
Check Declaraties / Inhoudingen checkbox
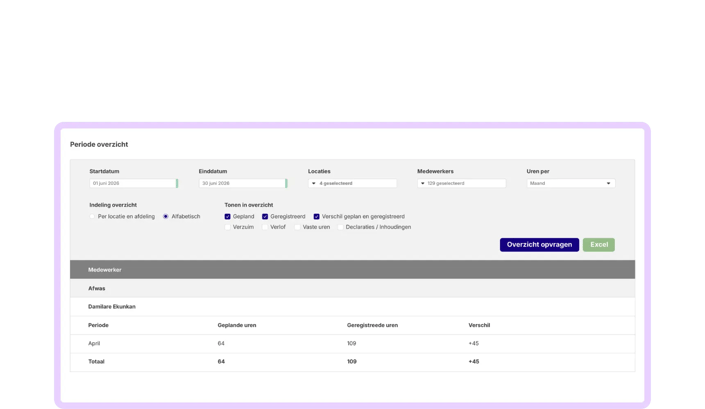[x=340, y=227]
